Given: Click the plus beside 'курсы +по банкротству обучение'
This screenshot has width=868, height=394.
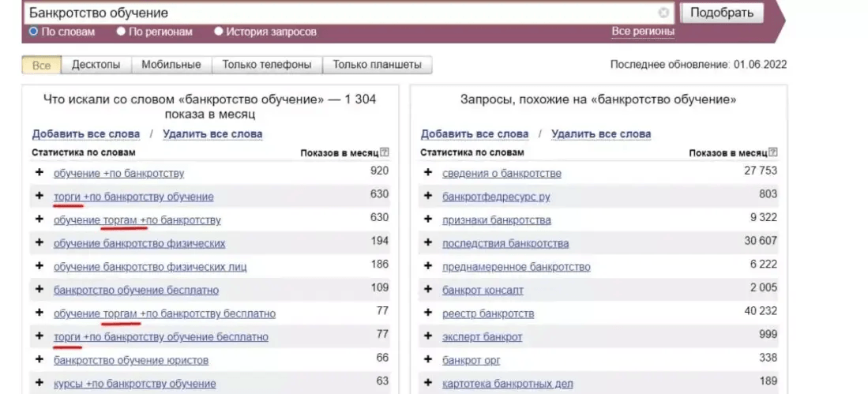Looking at the screenshot, I should (x=39, y=382).
